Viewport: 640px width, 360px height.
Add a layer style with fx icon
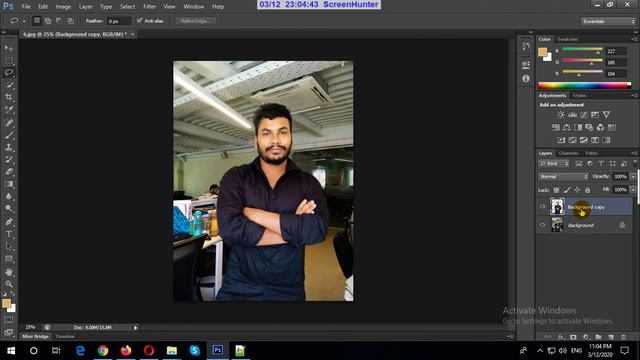[561, 337]
